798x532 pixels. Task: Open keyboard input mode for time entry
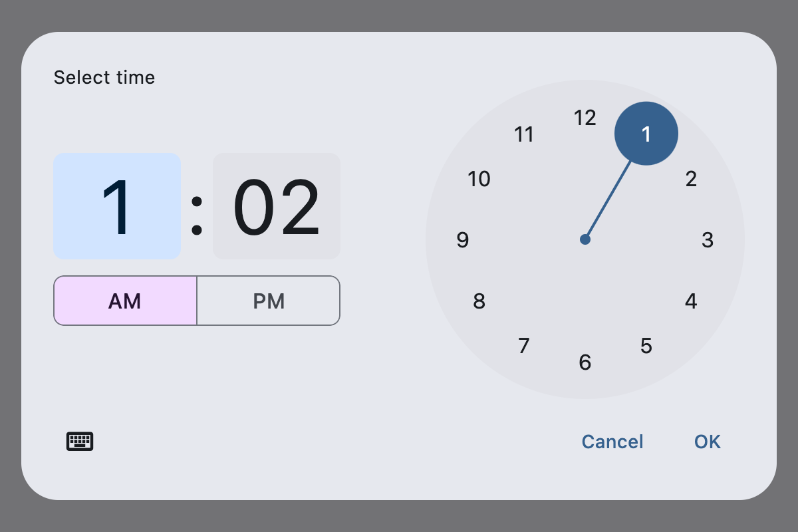pyautogui.click(x=80, y=441)
